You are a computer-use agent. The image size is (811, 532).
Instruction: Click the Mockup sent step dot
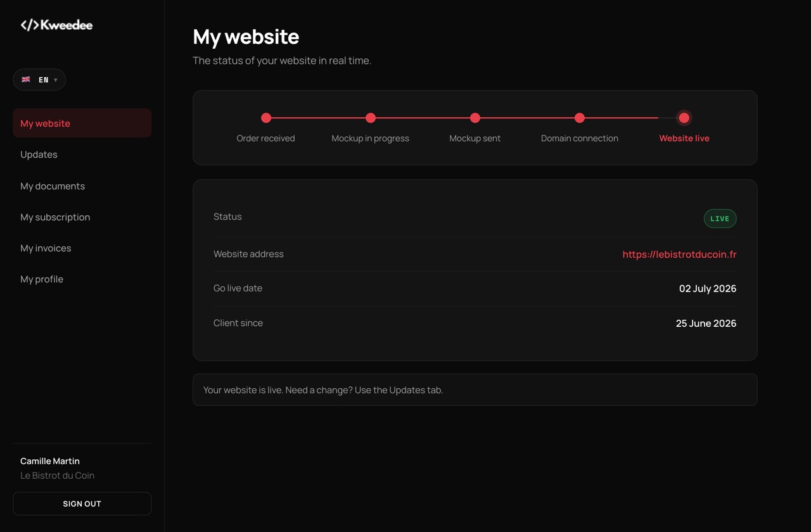pos(475,118)
